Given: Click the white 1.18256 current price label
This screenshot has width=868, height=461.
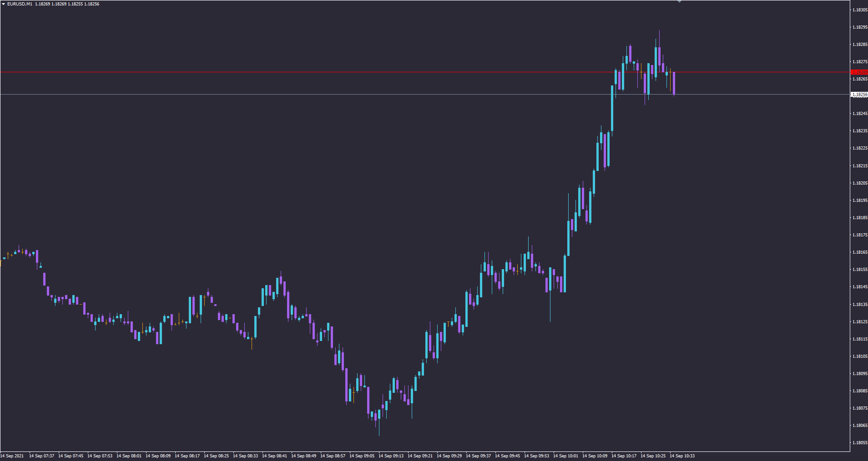Looking at the screenshot, I should pos(859,95).
